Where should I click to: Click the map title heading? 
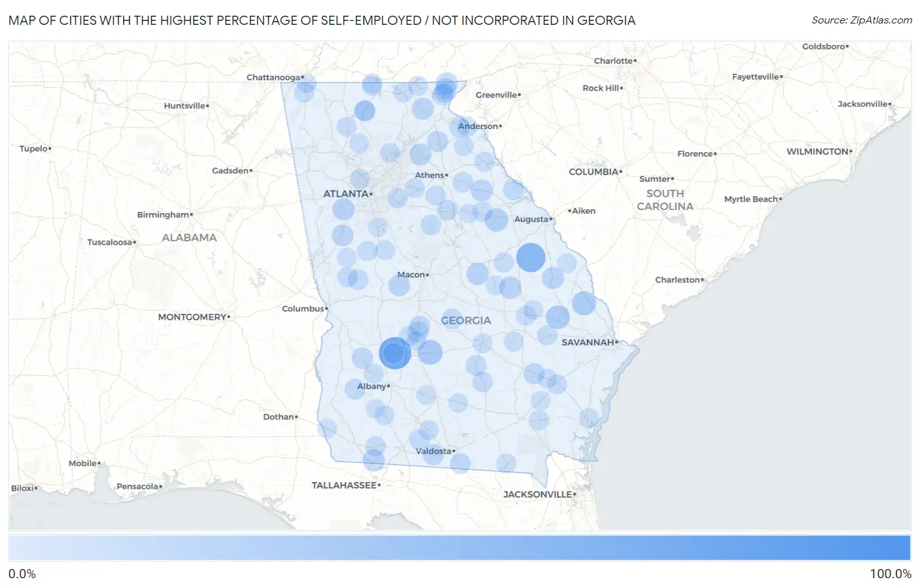tap(322, 20)
